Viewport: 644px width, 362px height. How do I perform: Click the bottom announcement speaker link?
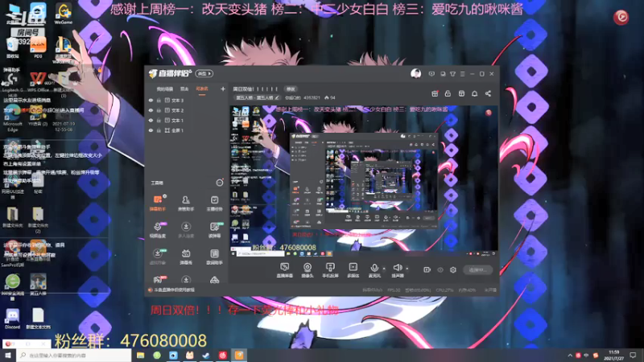coord(171,290)
